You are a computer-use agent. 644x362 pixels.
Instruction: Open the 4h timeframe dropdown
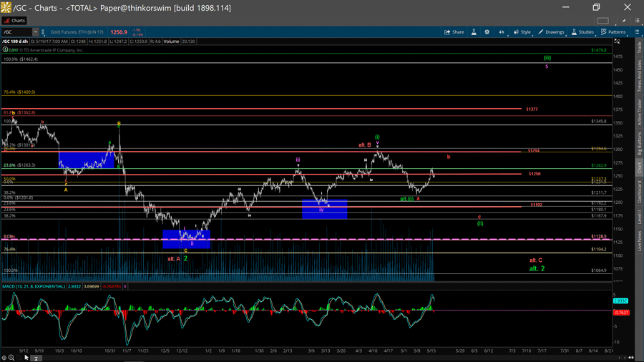(502, 32)
